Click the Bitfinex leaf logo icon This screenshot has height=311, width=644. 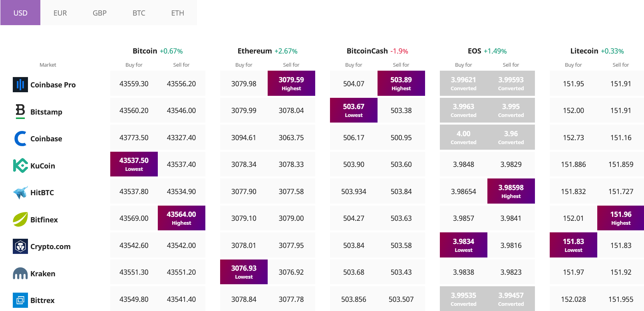[x=20, y=219]
